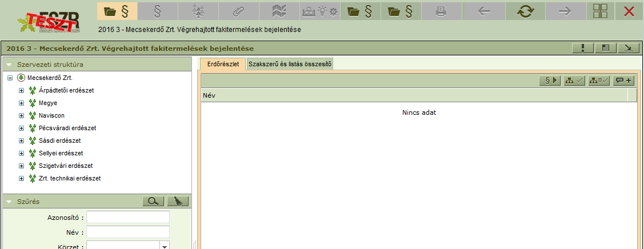The image size is (644, 249).
Task: Select Pécsváradi erdészet in the tree
Action: point(67,128)
